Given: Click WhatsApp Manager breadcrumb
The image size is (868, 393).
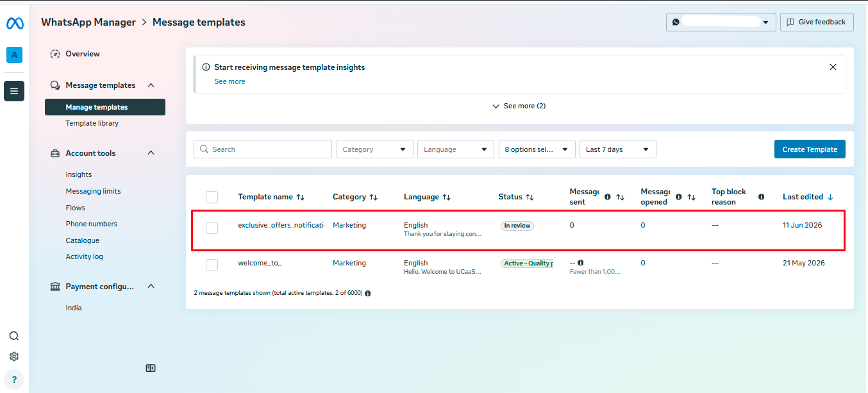Looking at the screenshot, I should 88,22.
